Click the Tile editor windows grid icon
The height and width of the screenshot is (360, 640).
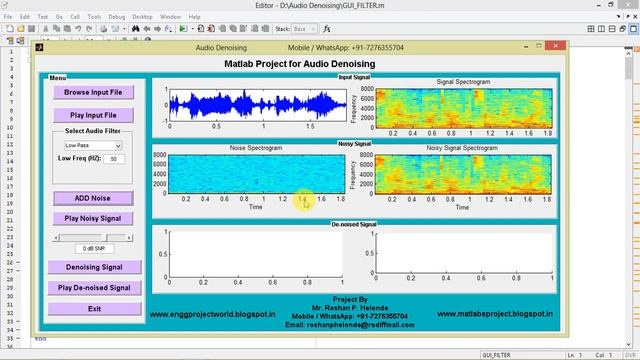click(x=591, y=29)
